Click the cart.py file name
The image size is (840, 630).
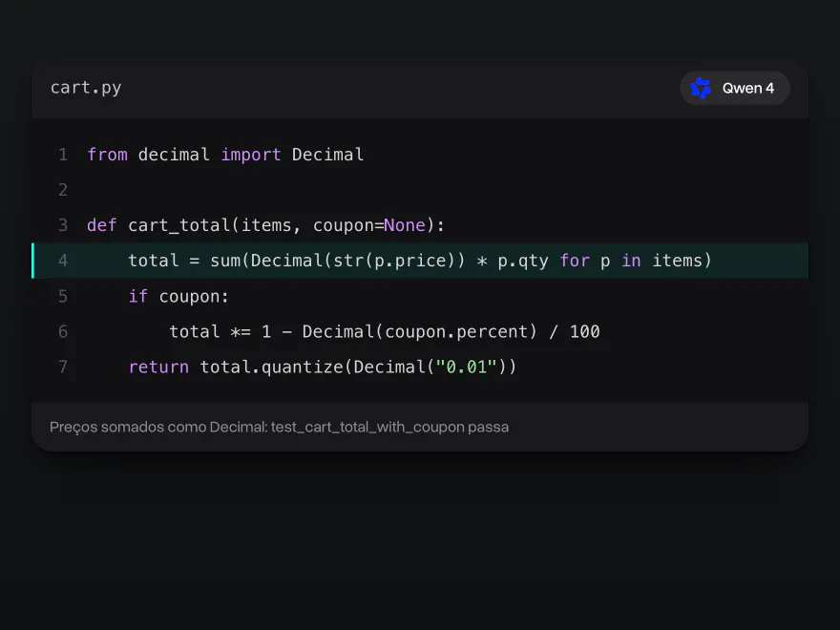click(x=86, y=88)
